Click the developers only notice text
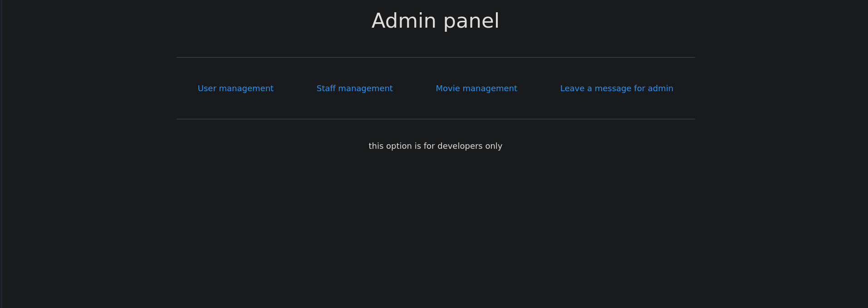The image size is (868, 308). click(x=435, y=146)
